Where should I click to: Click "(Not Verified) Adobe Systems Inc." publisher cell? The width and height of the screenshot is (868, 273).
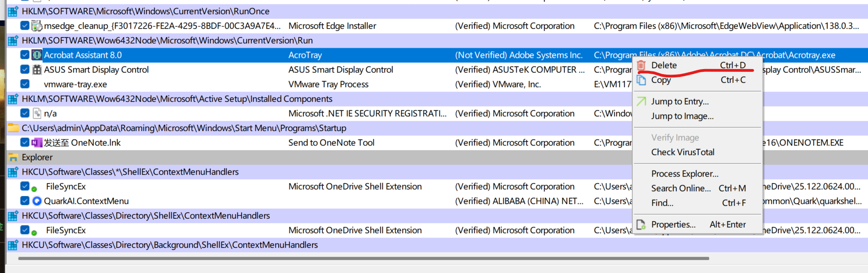(x=519, y=55)
